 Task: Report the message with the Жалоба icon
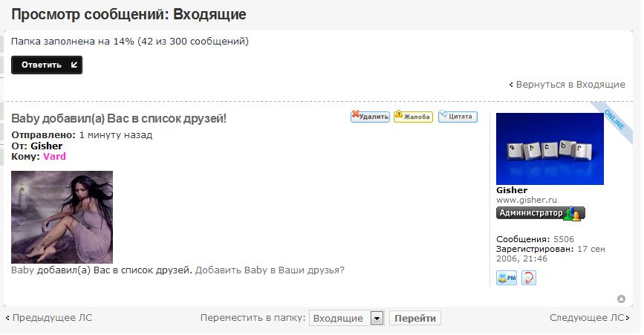(413, 117)
